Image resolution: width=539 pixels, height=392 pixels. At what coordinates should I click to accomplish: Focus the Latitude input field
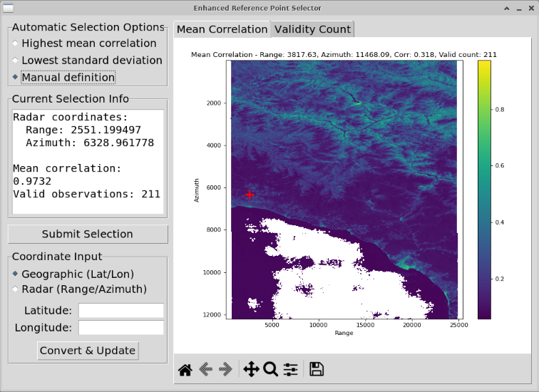[121, 311]
